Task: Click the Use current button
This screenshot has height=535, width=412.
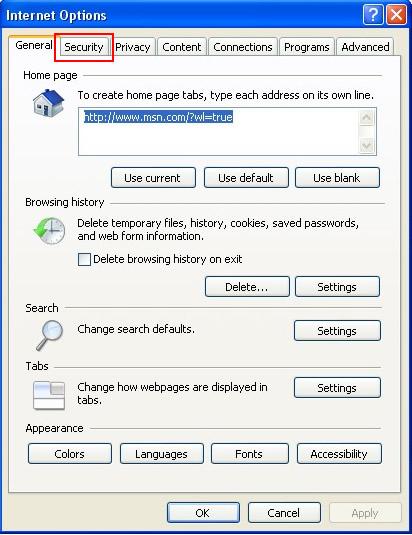Action: coord(153,177)
